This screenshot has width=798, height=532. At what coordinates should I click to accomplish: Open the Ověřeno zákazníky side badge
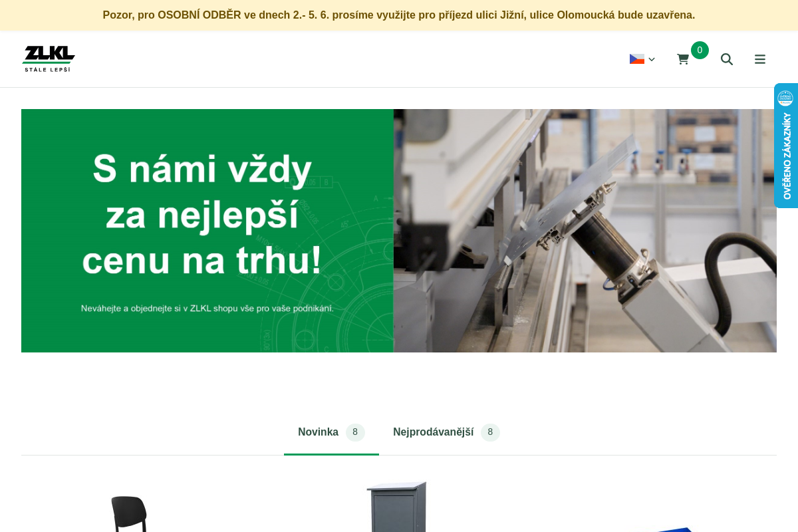pos(786,146)
